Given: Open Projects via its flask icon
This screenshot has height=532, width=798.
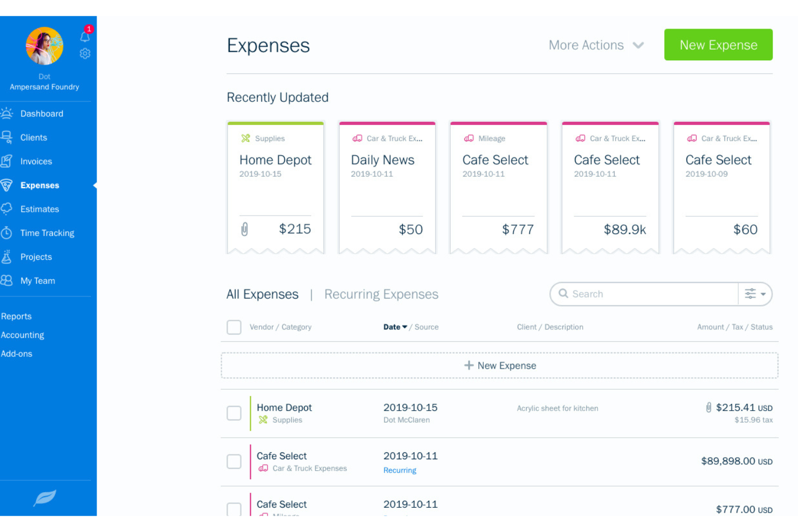Looking at the screenshot, I should click(8, 257).
